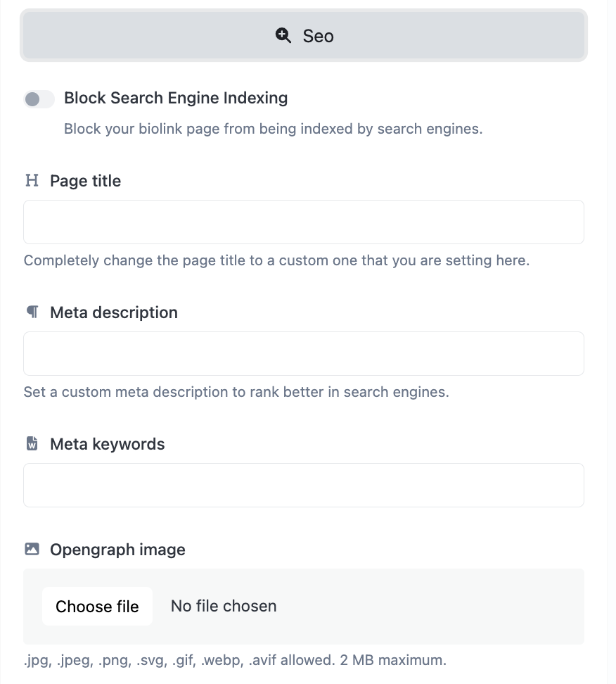Click the heading icon beside Page title
616x684 pixels.
click(x=32, y=181)
